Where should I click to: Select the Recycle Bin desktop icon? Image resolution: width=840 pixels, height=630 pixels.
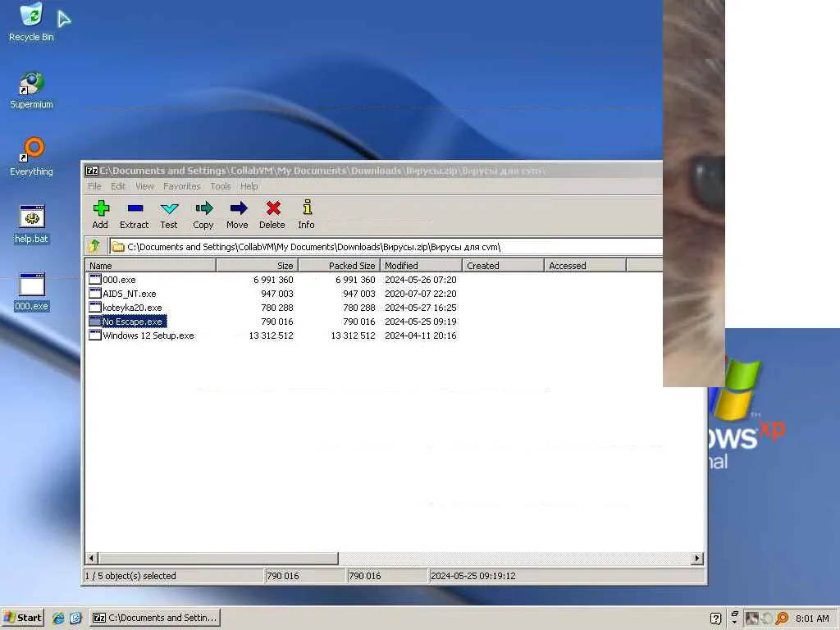(x=32, y=22)
